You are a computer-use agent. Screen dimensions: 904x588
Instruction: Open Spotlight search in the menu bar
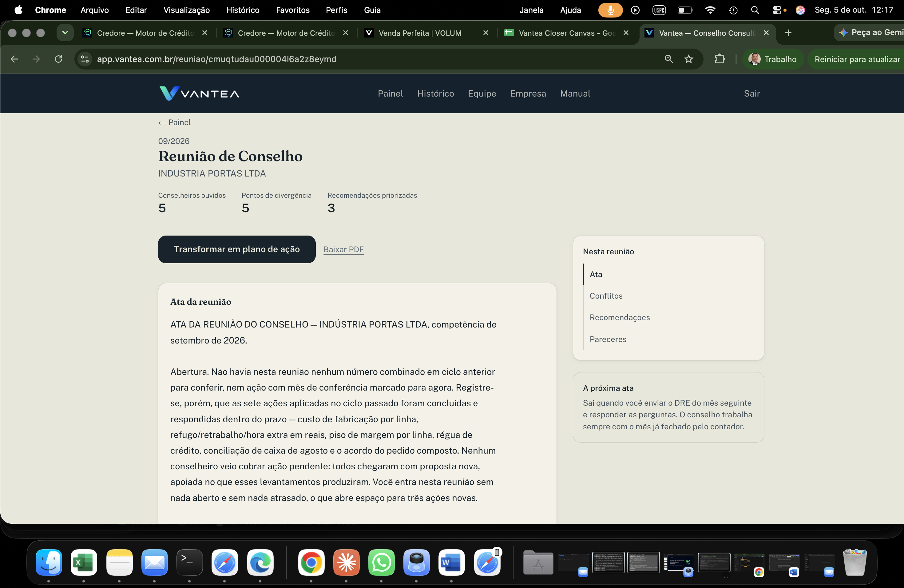tap(755, 10)
